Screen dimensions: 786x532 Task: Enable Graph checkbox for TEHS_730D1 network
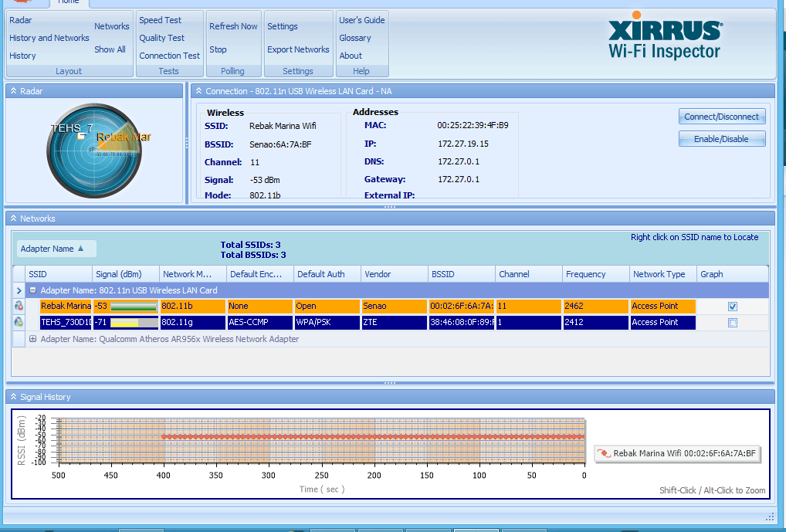pyautogui.click(x=733, y=323)
